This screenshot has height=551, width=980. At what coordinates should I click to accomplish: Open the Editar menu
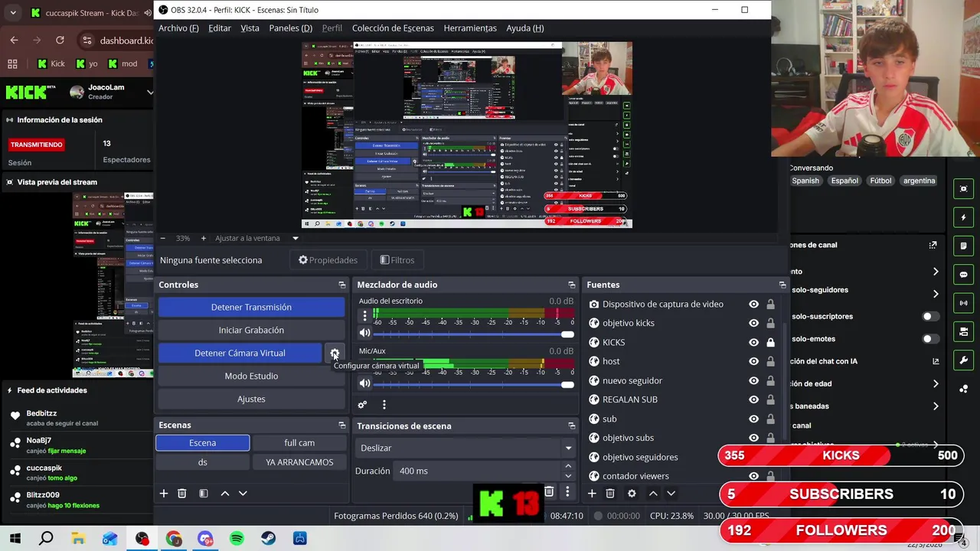[220, 28]
